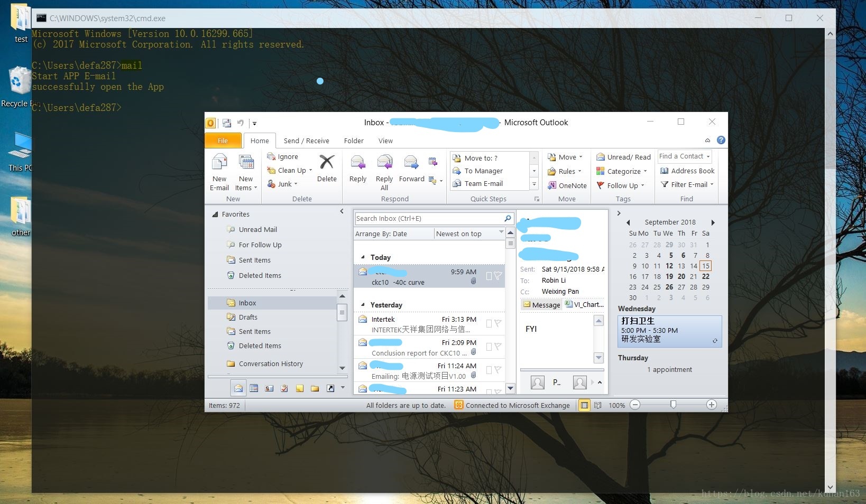
Task: Create a New E-mail in Outlook
Action: pyautogui.click(x=219, y=172)
